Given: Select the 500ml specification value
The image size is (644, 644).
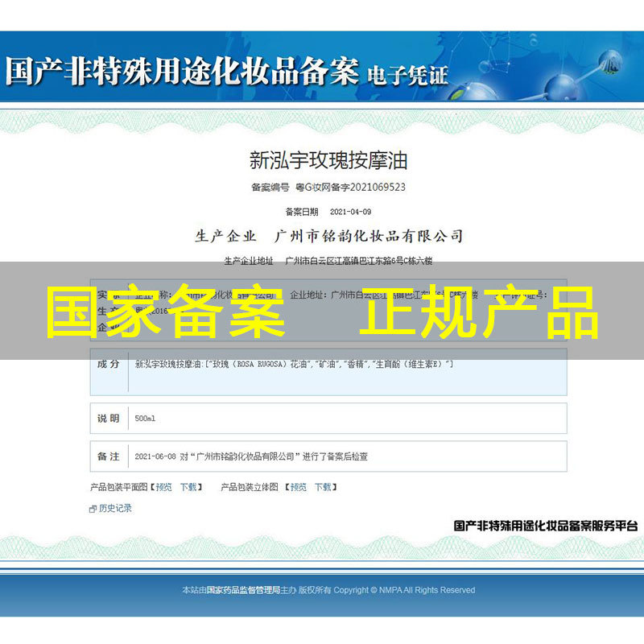Looking at the screenshot, I should pos(145,419).
